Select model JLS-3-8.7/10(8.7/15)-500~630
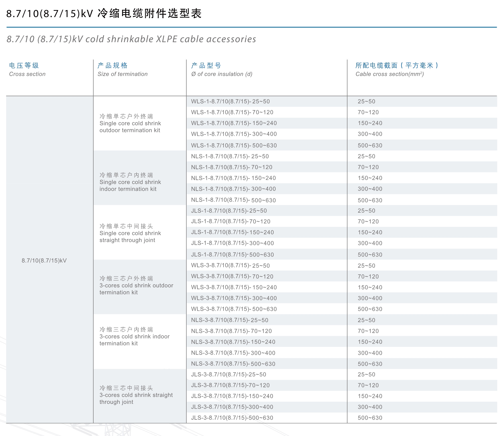 click(232, 418)
